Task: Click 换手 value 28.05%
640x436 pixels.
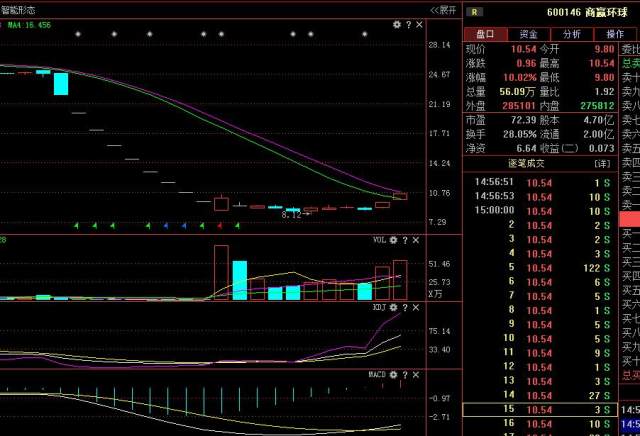Action: 520,134
